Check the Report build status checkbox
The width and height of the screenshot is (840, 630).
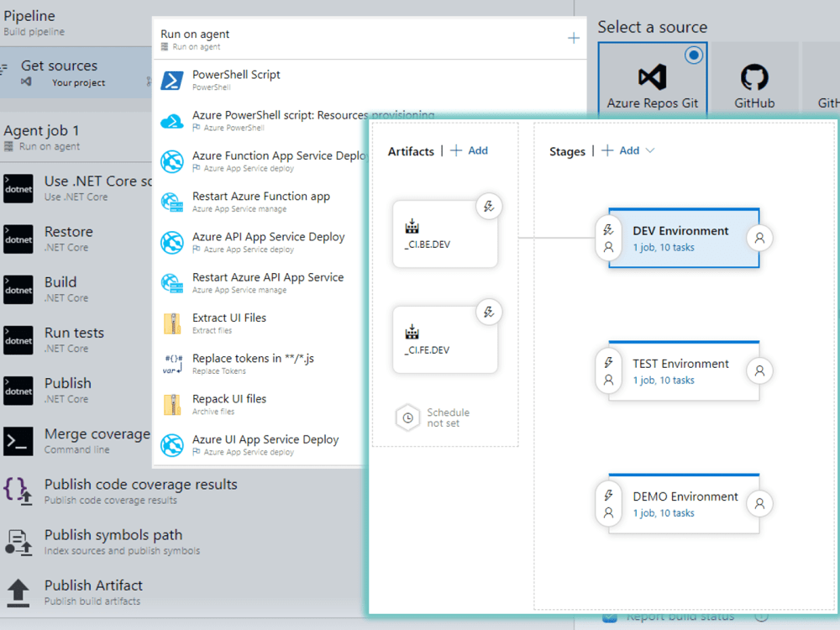[609, 616]
